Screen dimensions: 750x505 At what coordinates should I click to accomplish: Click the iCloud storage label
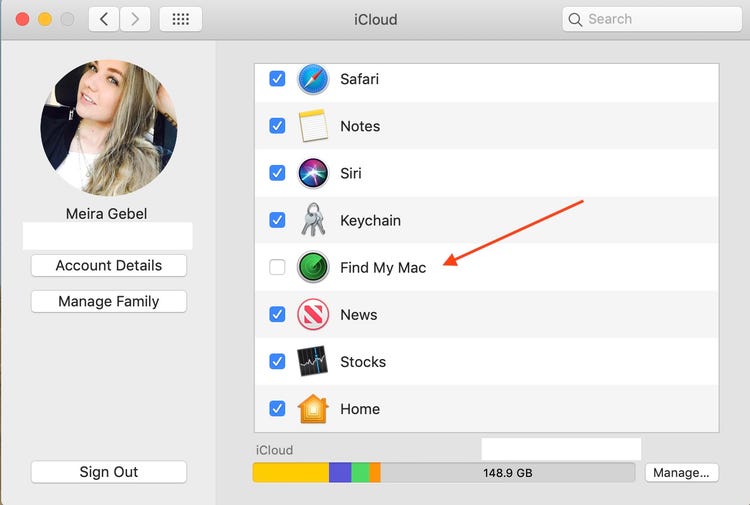coord(275,450)
